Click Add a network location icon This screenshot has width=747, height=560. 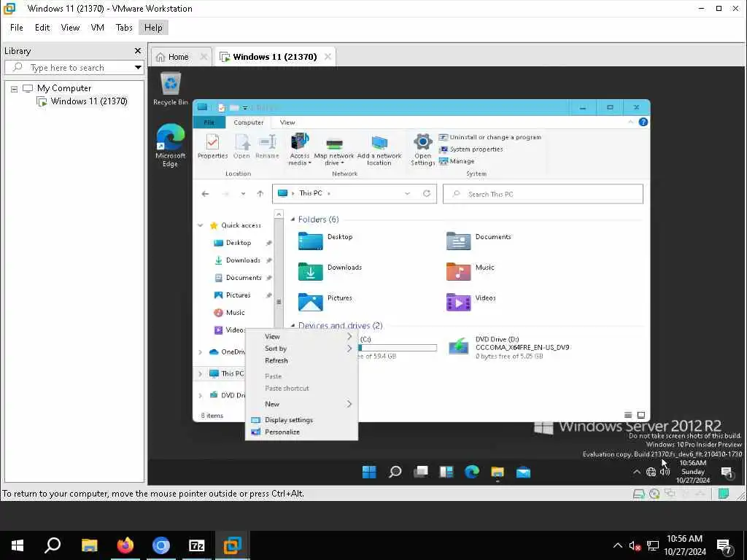pyautogui.click(x=379, y=149)
